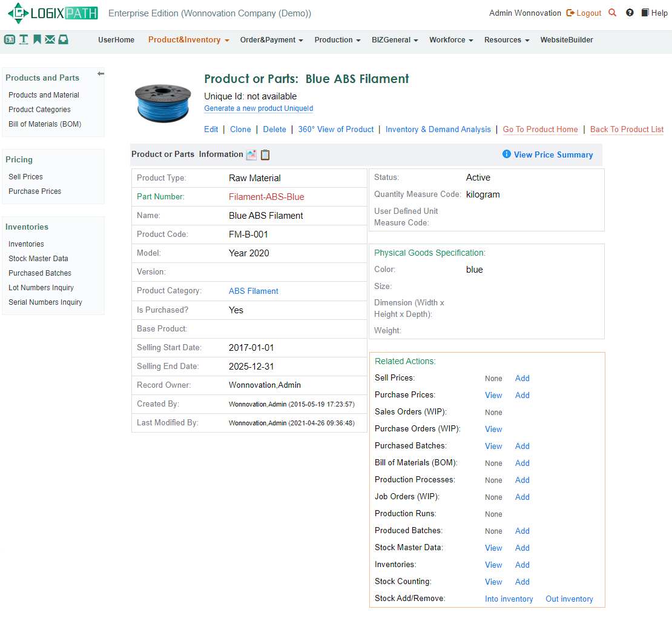Open the WebsiteBuilder menu item
The height and width of the screenshot is (618, 672).
(x=567, y=40)
